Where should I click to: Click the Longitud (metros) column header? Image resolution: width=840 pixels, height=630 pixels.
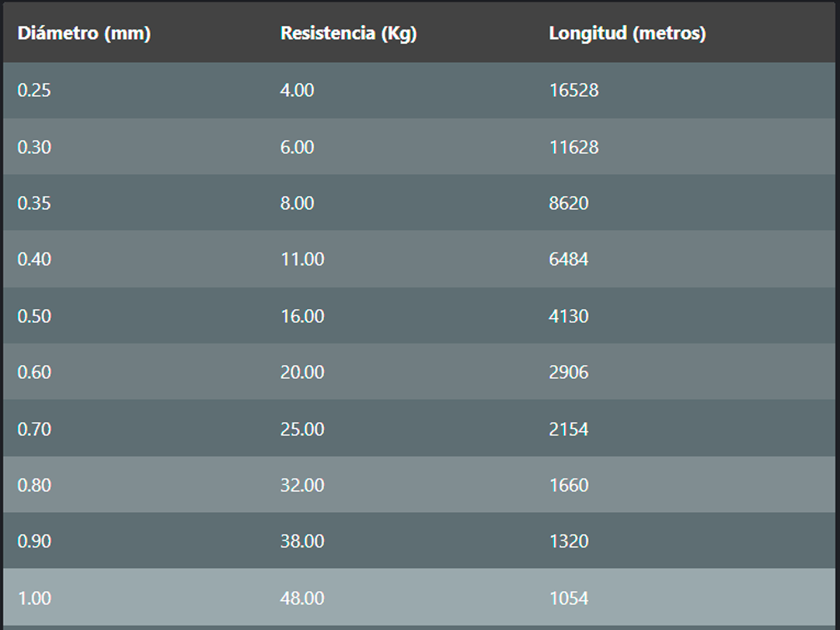point(627,33)
